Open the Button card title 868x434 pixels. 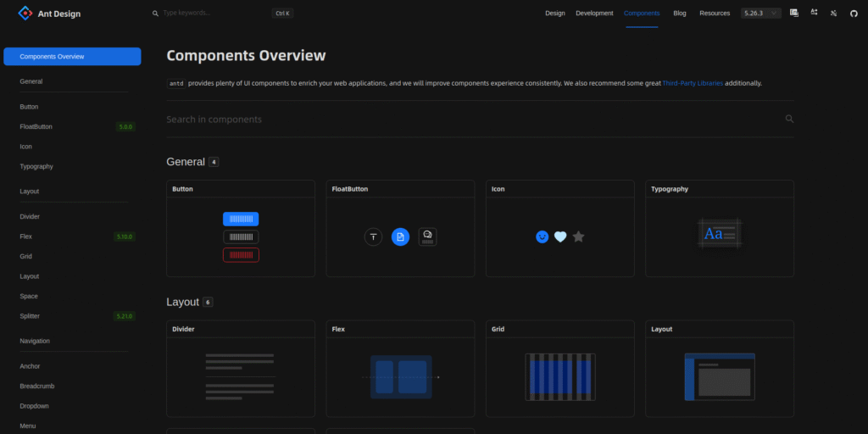[183, 189]
